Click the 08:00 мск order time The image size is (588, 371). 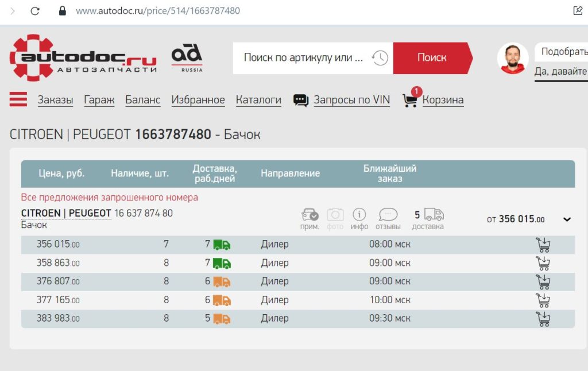tap(390, 244)
